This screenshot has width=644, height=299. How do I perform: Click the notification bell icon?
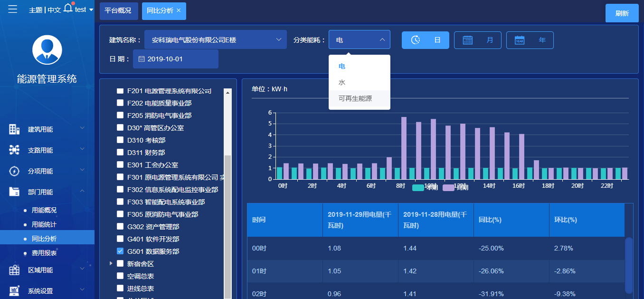68,8
